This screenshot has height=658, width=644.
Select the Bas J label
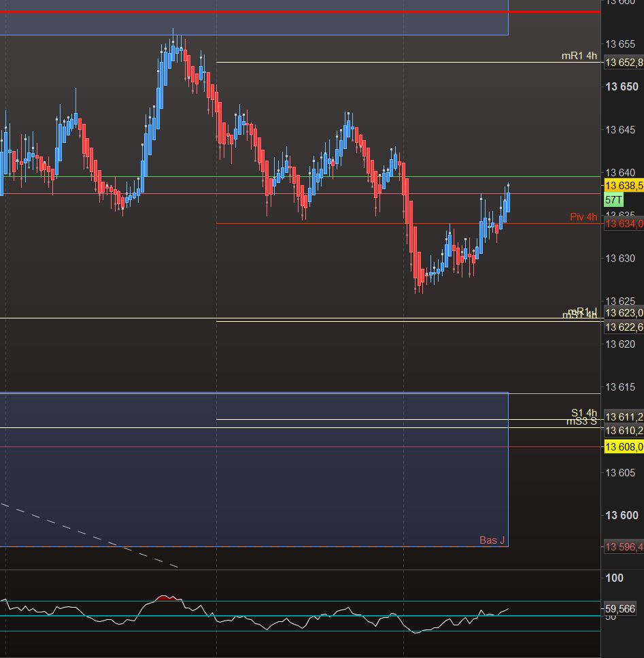492,540
